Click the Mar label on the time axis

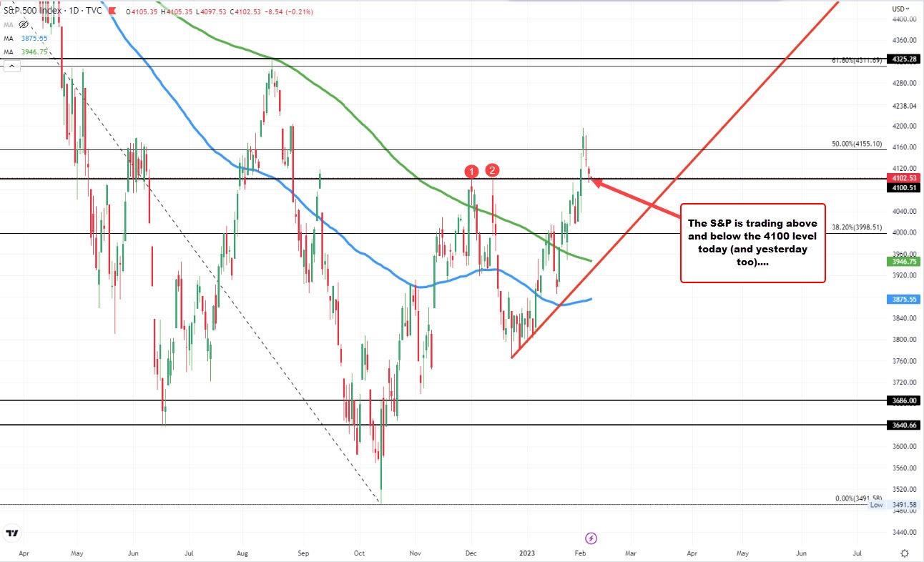tap(630, 553)
